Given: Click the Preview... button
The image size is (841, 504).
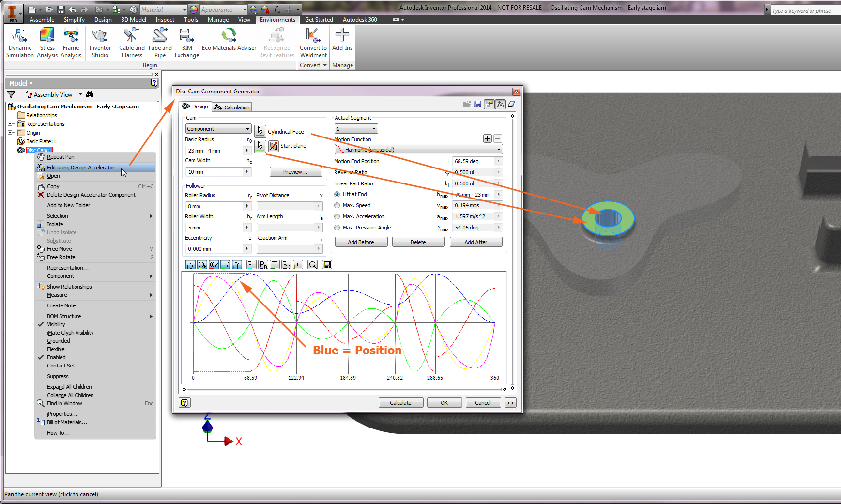Looking at the screenshot, I should point(295,172).
